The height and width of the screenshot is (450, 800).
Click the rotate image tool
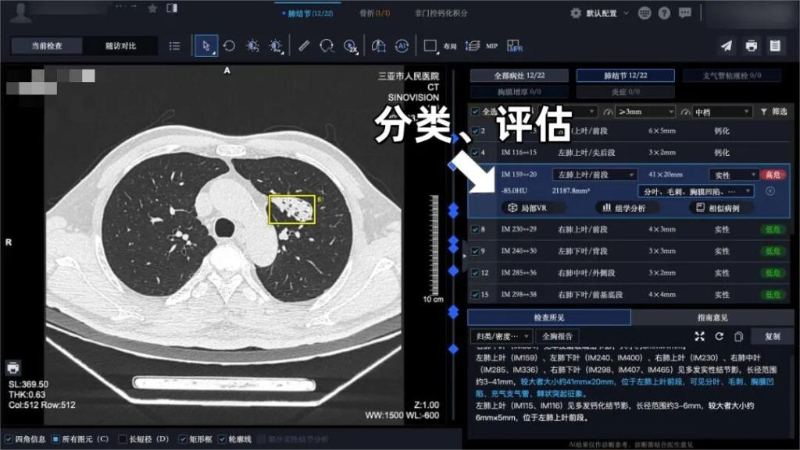229,46
